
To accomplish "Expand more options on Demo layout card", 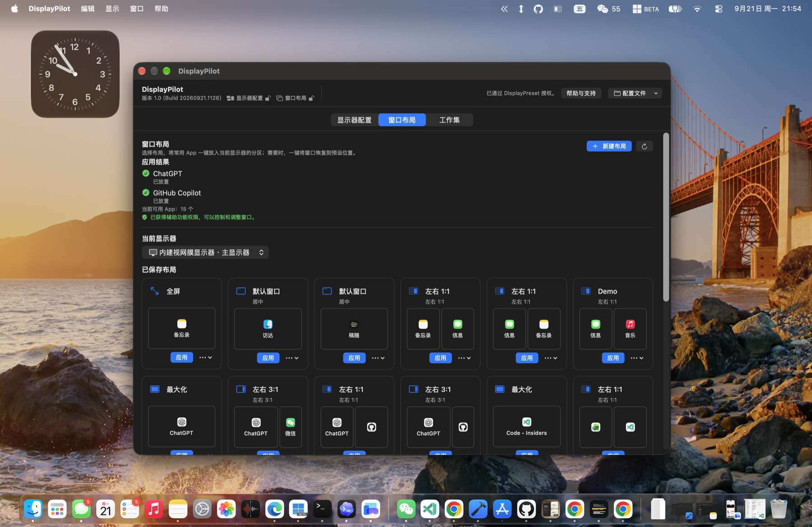I will 637,358.
